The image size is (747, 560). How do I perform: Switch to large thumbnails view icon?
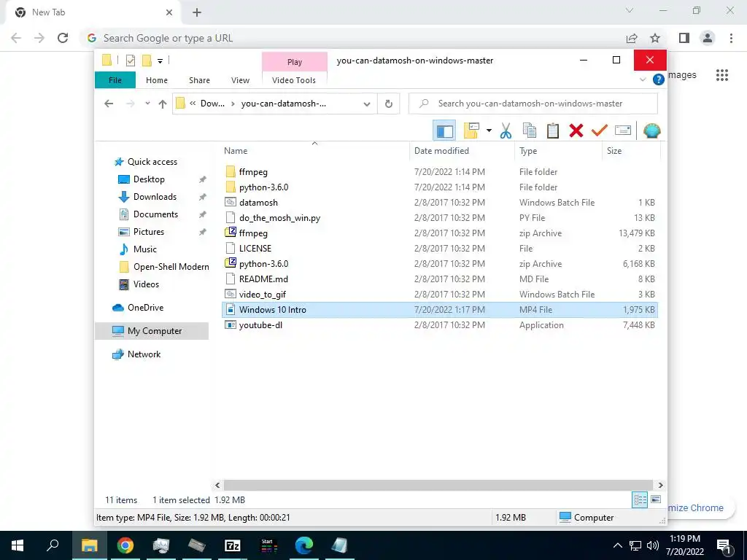[656, 499]
